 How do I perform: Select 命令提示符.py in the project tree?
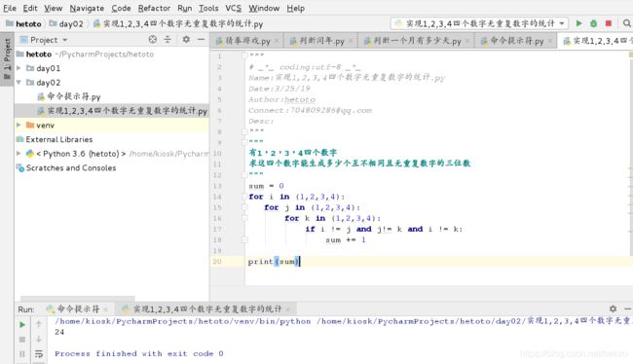pos(69,96)
